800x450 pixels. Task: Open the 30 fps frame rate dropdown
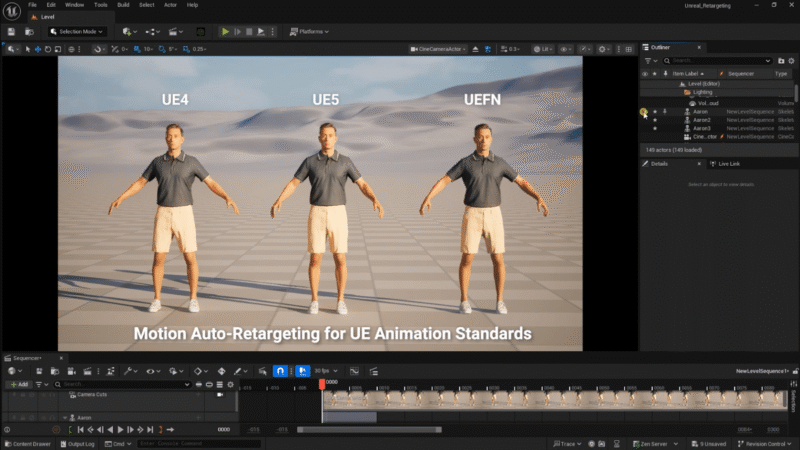[x=326, y=371]
